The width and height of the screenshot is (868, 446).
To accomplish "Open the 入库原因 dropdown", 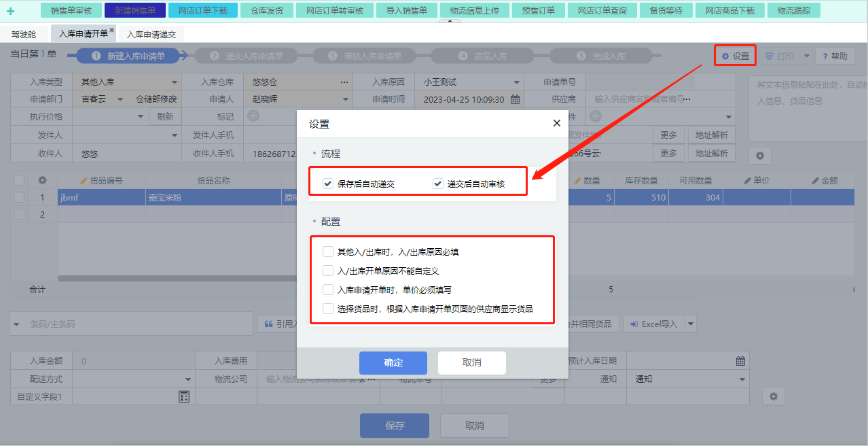I will tap(516, 82).
